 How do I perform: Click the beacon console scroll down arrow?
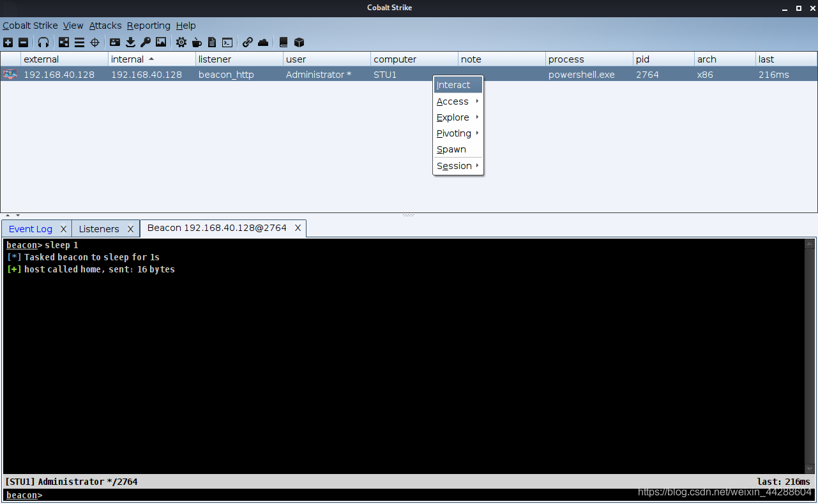[x=810, y=469]
